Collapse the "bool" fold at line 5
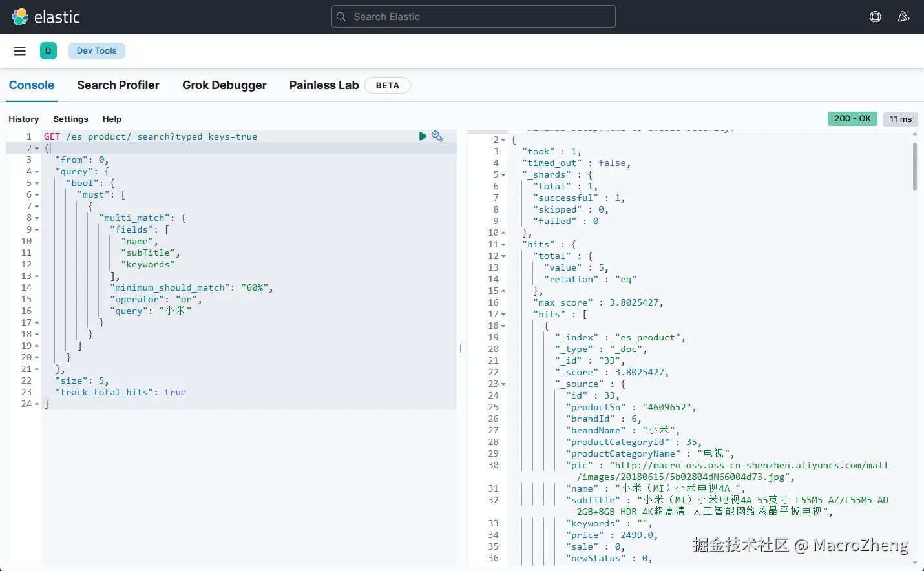The image size is (924, 571). coord(37,183)
